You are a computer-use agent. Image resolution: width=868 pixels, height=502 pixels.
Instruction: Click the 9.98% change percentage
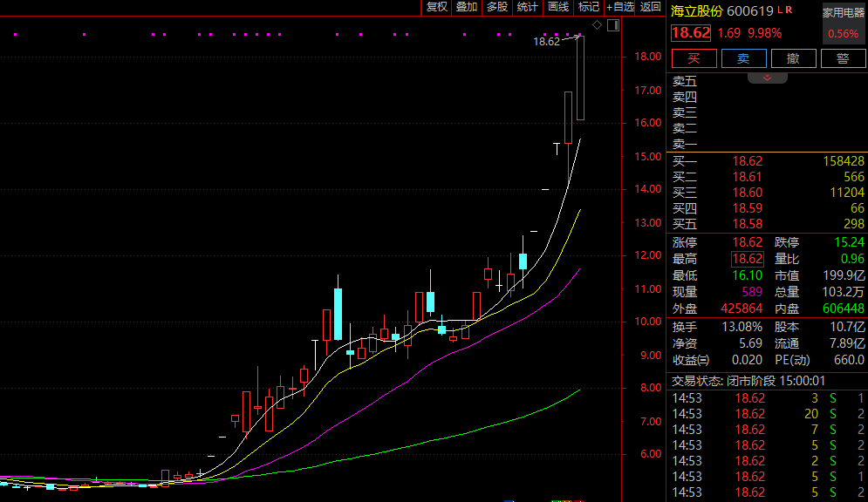click(x=764, y=33)
